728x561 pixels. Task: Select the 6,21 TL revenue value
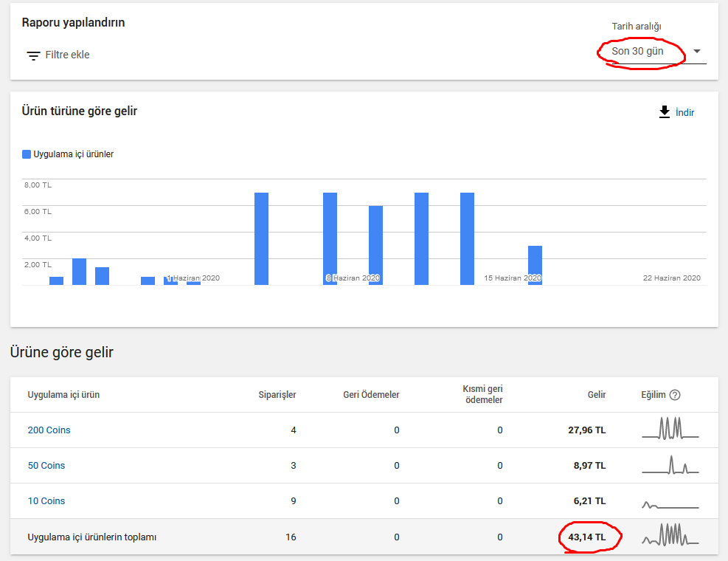coord(589,500)
